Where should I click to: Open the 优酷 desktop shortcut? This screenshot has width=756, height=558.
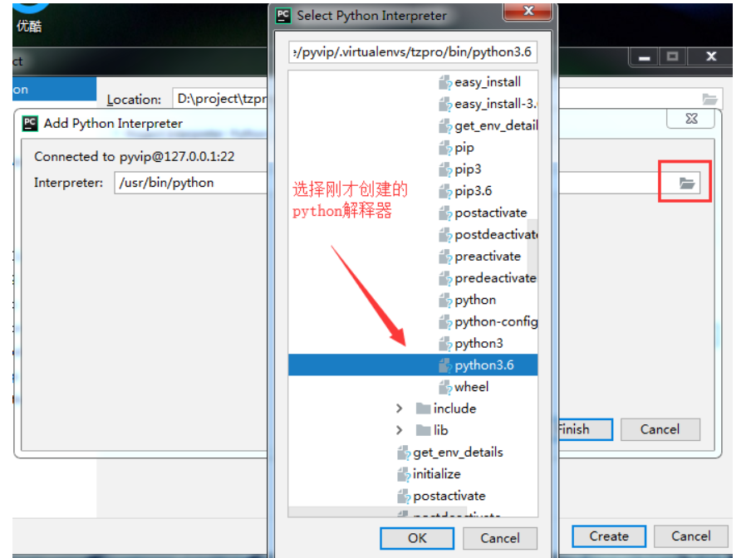(29, 17)
